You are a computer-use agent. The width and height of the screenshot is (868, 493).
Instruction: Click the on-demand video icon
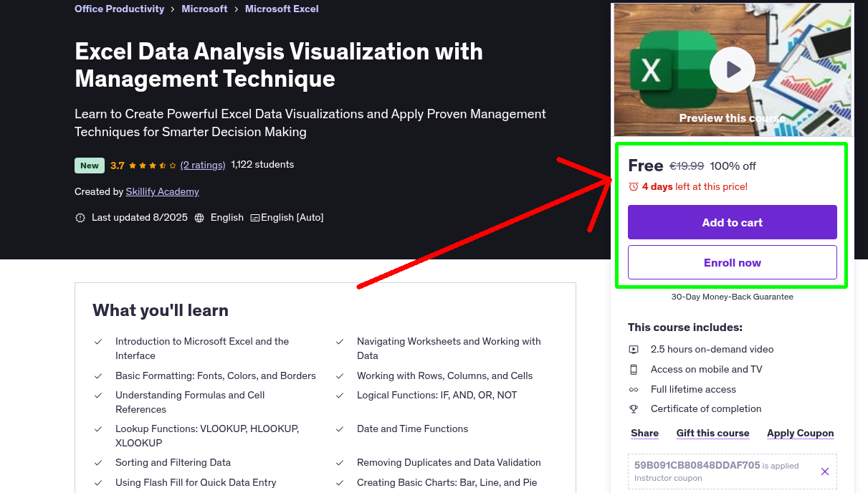[634, 350]
